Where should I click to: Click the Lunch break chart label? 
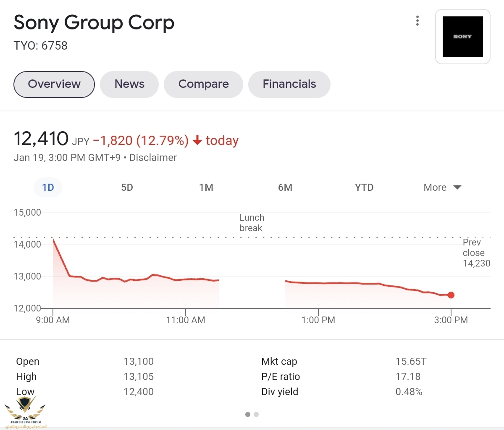pos(252,223)
